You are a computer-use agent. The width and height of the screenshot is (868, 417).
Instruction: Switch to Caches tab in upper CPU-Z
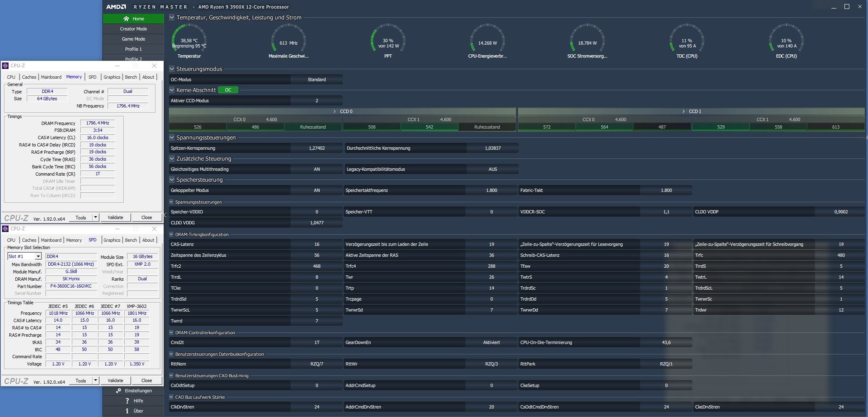[29, 77]
